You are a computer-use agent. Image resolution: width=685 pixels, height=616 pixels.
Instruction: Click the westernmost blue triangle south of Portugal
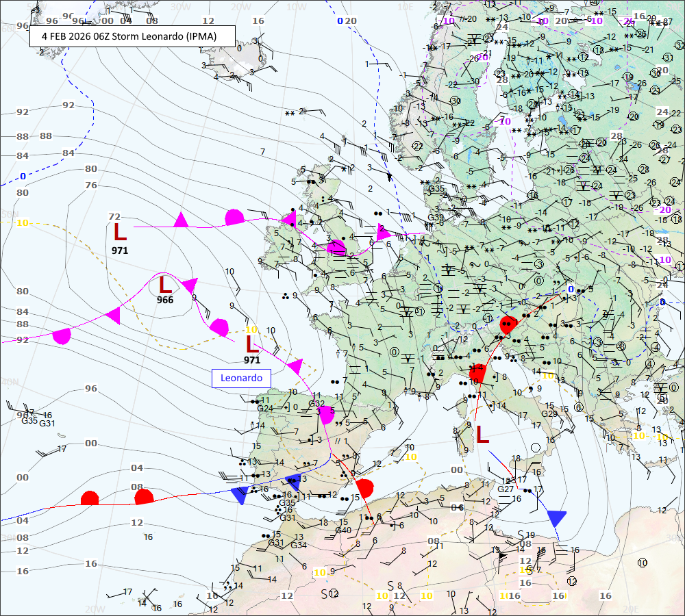point(239,495)
